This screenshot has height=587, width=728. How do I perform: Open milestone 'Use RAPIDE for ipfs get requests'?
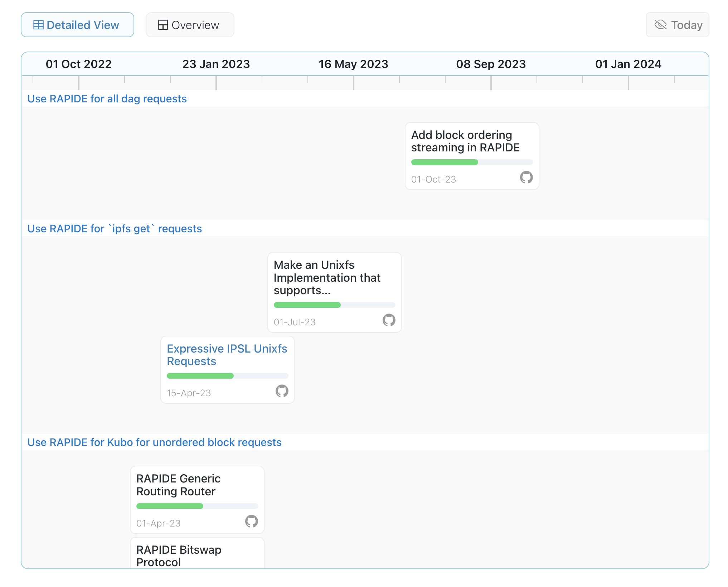pos(115,228)
